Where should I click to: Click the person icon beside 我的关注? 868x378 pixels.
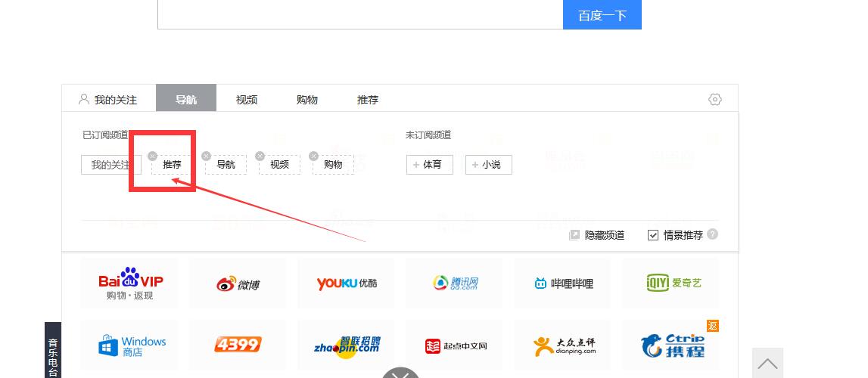pyautogui.click(x=84, y=100)
